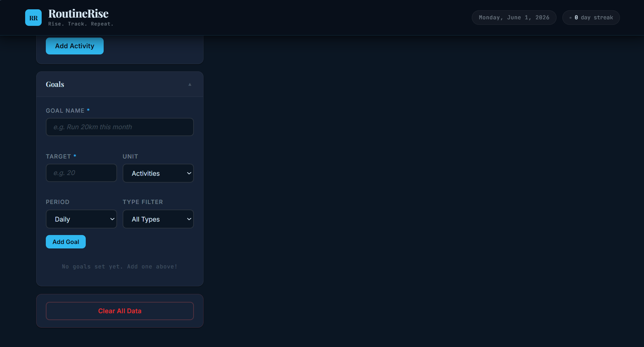Click the RR logo icon
The image size is (644, 347).
[x=33, y=18]
